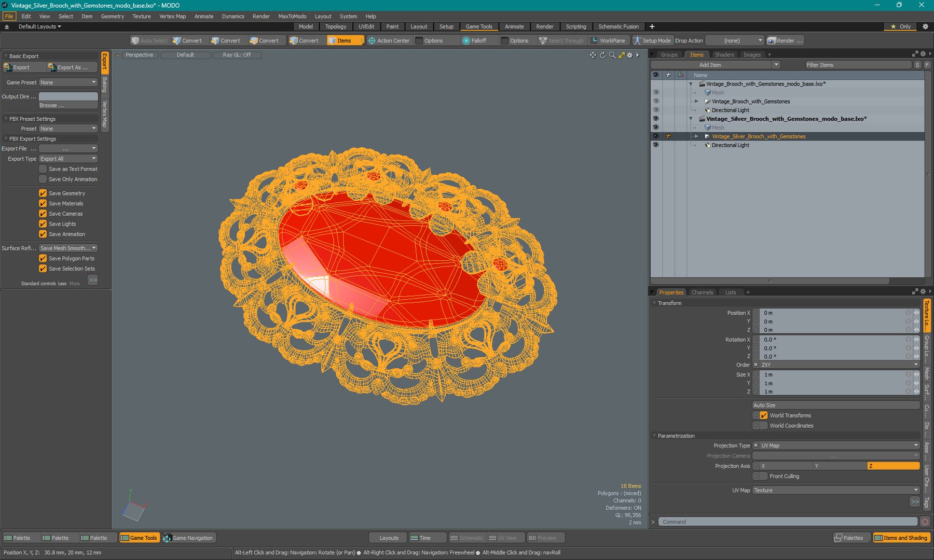Open the Game Navigation palette
934x560 pixels.
coord(188,538)
